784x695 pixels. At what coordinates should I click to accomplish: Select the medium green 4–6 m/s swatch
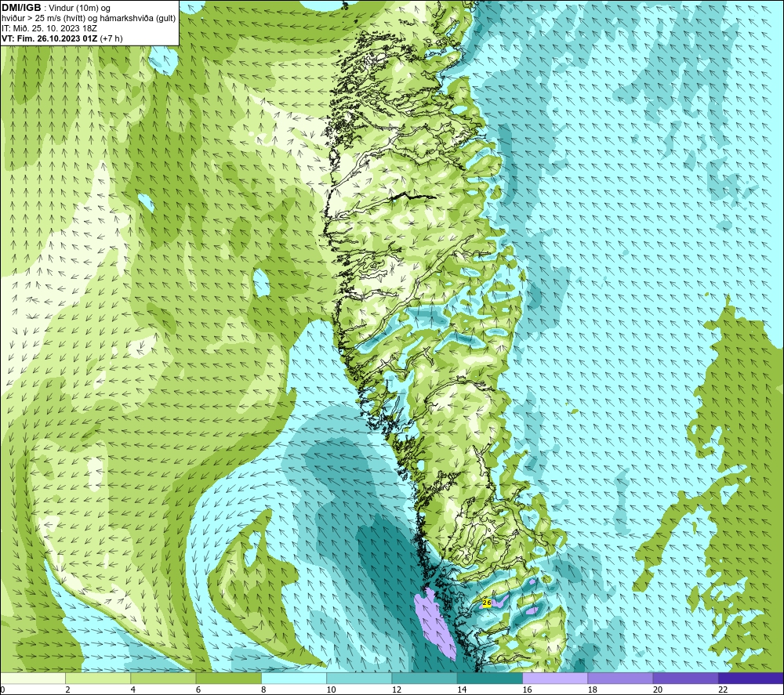point(163,678)
